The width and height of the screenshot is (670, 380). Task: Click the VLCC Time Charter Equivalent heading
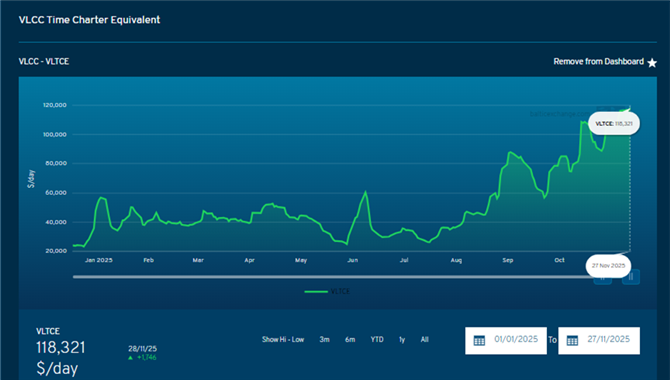89,20
